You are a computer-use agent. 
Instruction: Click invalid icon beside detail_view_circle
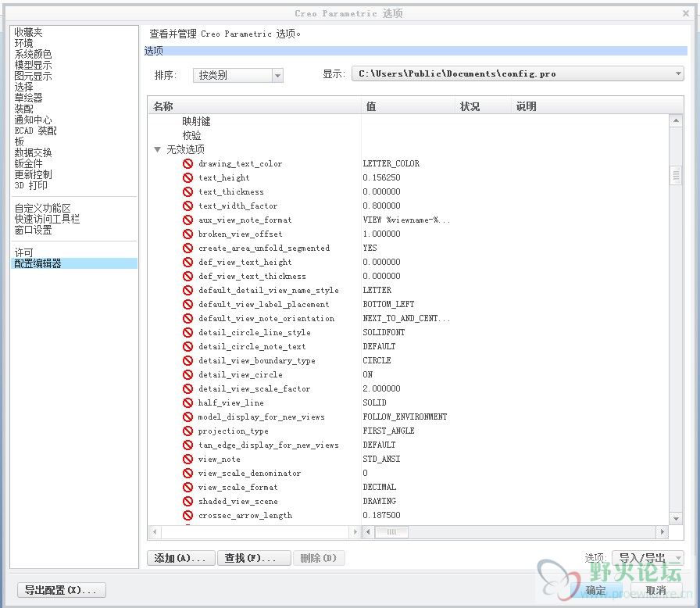187,374
